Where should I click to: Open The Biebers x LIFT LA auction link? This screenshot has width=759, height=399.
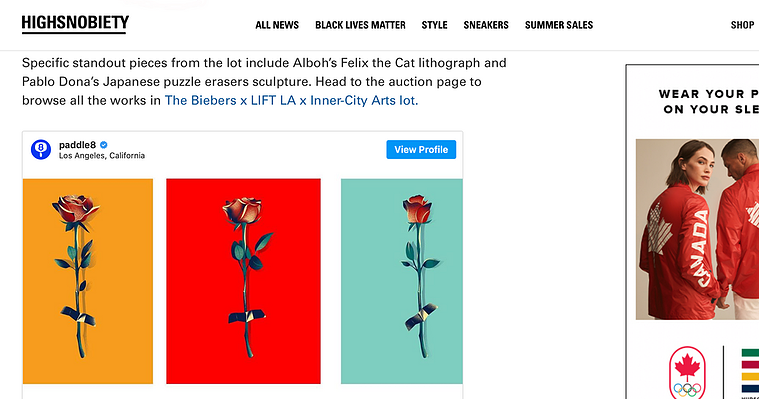click(x=291, y=100)
